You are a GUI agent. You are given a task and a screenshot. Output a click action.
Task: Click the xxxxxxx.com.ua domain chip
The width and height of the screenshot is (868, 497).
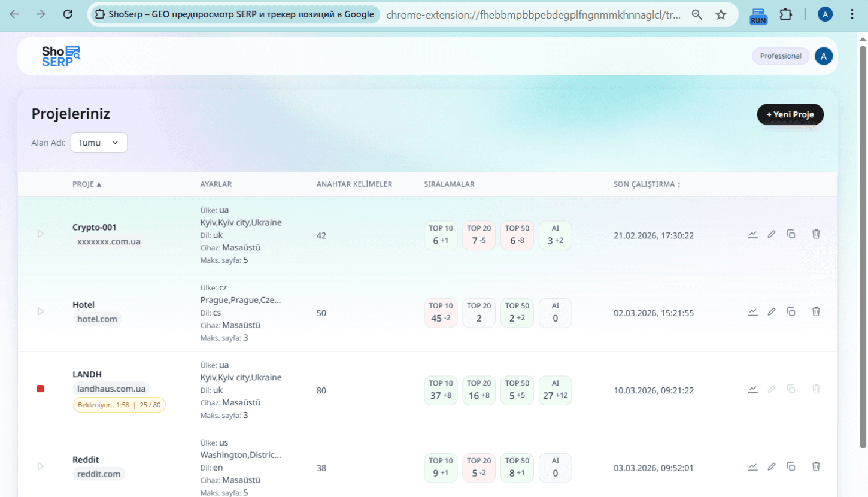pos(109,241)
